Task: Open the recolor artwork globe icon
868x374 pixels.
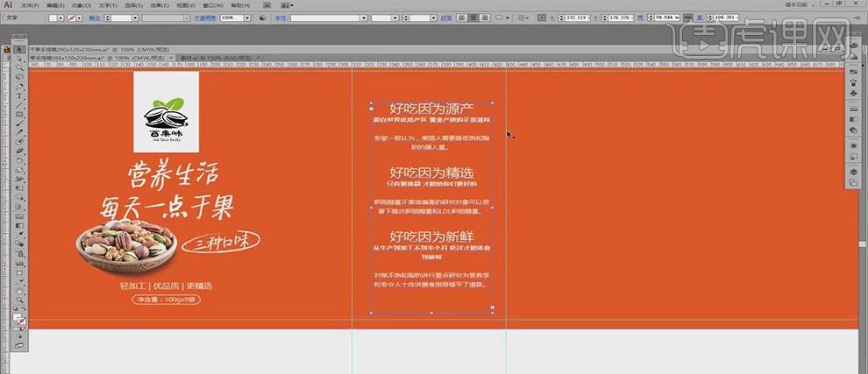Action: (262, 18)
